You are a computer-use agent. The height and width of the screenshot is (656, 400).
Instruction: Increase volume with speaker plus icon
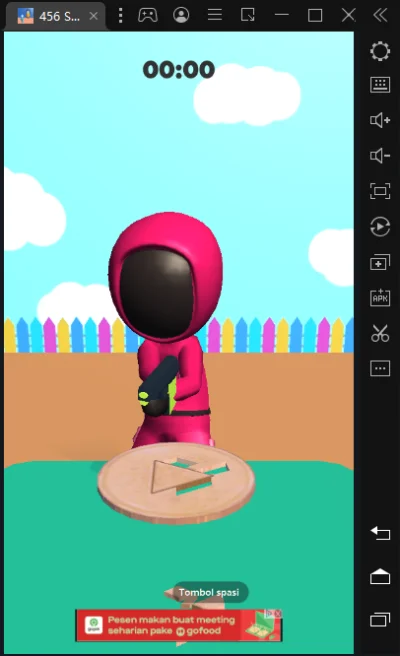coord(380,120)
